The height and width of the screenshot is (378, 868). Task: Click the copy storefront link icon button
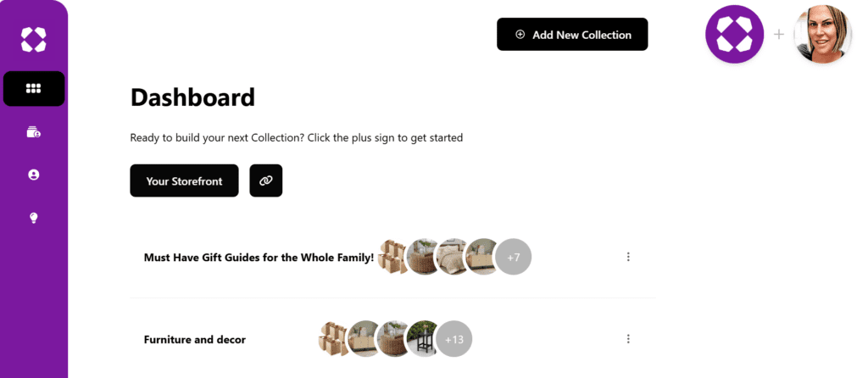(266, 181)
